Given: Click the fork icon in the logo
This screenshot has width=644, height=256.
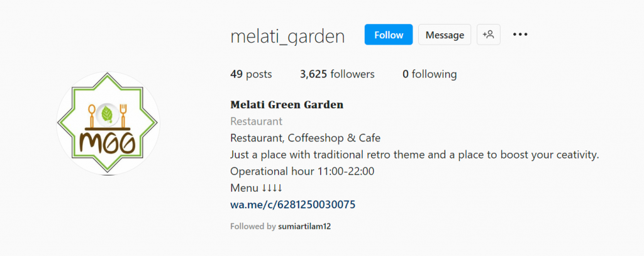Looking at the screenshot, I should pyautogui.click(x=123, y=115).
